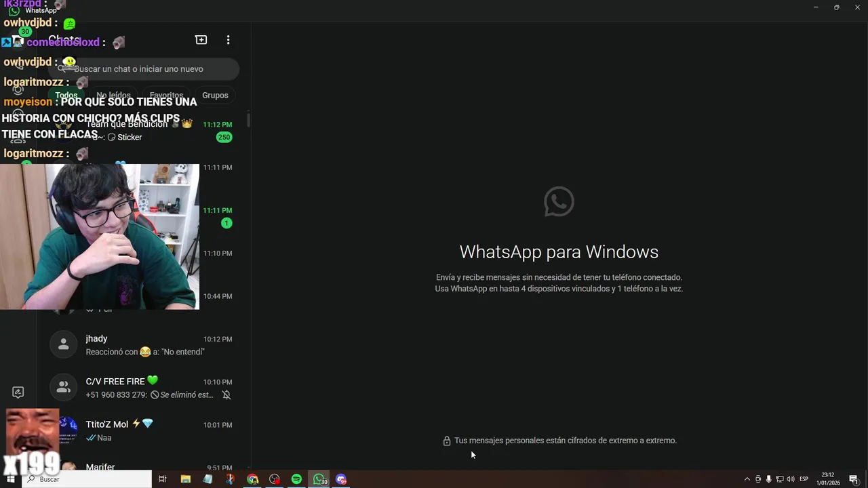This screenshot has width=868, height=488.
Task: Click the 250 unread messages badge
Action: click(x=224, y=137)
